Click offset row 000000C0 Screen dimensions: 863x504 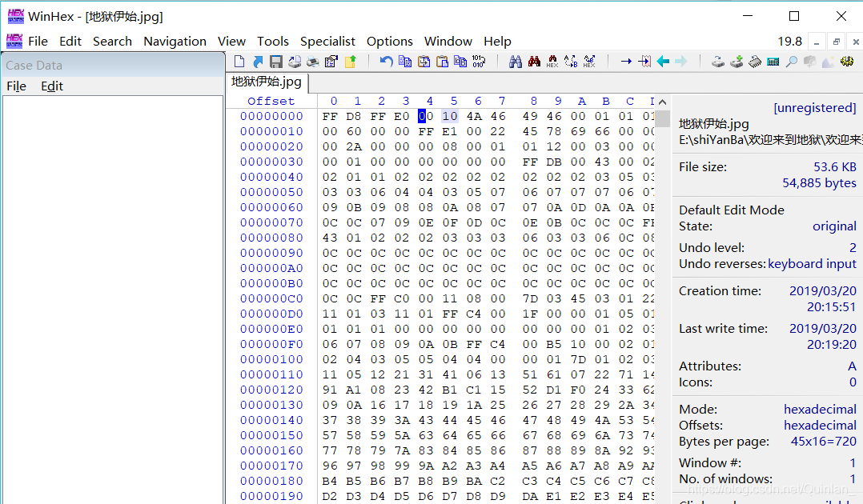[271, 298]
